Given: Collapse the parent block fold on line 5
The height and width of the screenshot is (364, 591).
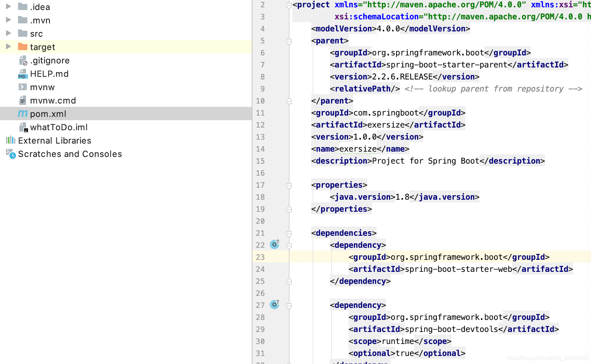Looking at the screenshot, I should (289, 41).
